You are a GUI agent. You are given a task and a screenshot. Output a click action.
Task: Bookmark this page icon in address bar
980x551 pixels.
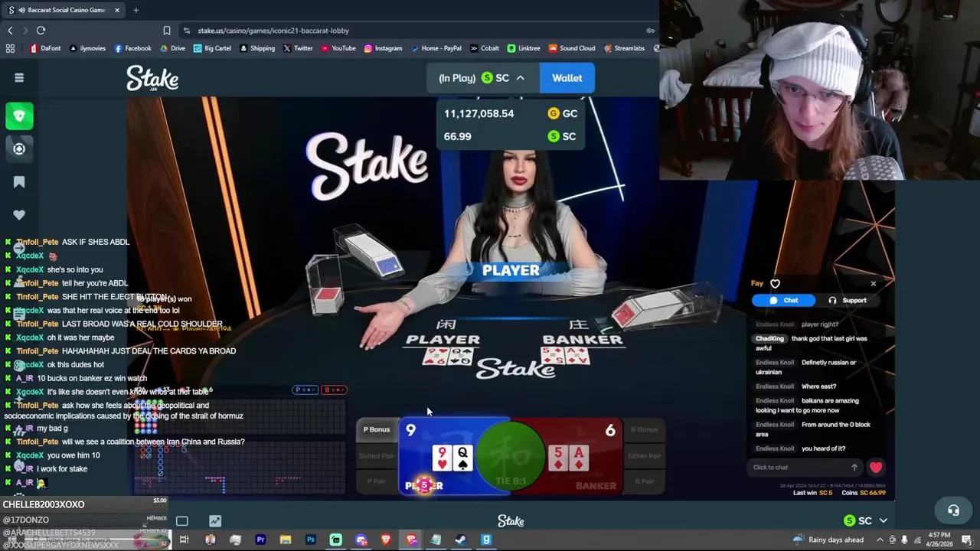pos(166,31)
